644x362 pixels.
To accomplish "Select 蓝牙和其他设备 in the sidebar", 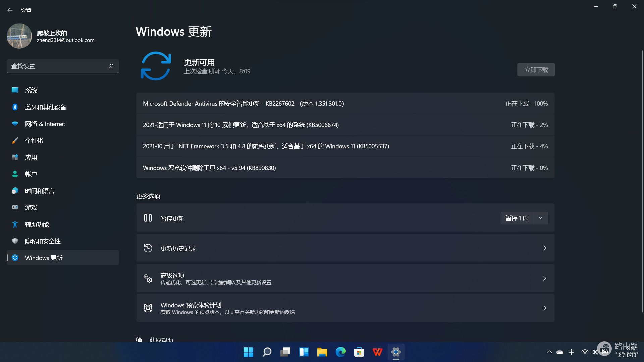I will coord(63,107).
